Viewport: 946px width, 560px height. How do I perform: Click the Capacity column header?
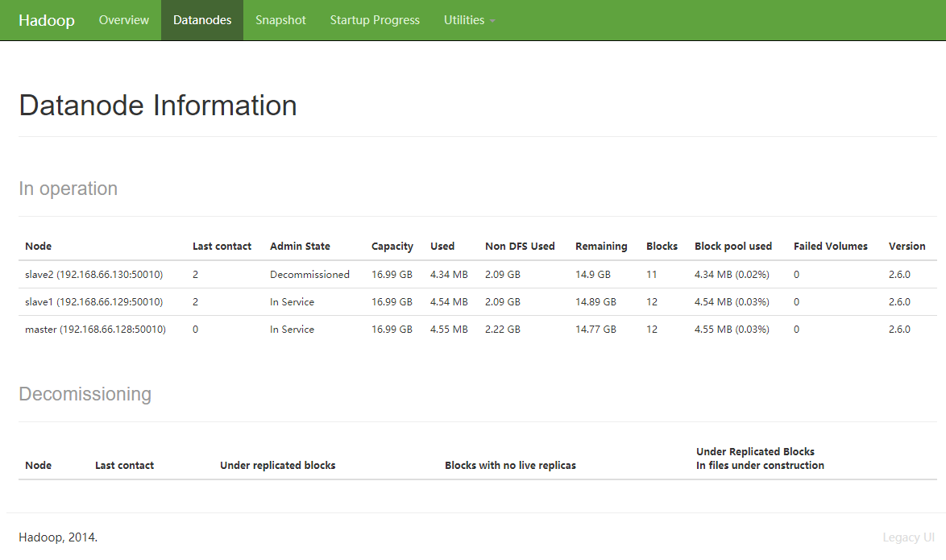pyautogui.click(x=392, y=247)
